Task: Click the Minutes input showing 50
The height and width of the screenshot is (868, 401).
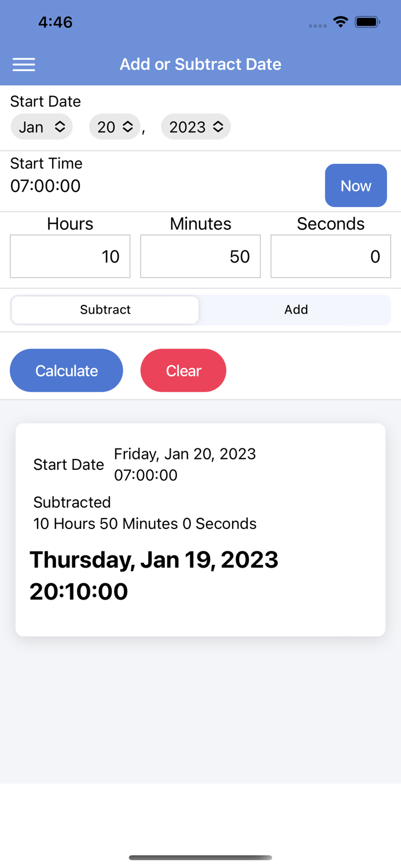Action: pos(200,256)
